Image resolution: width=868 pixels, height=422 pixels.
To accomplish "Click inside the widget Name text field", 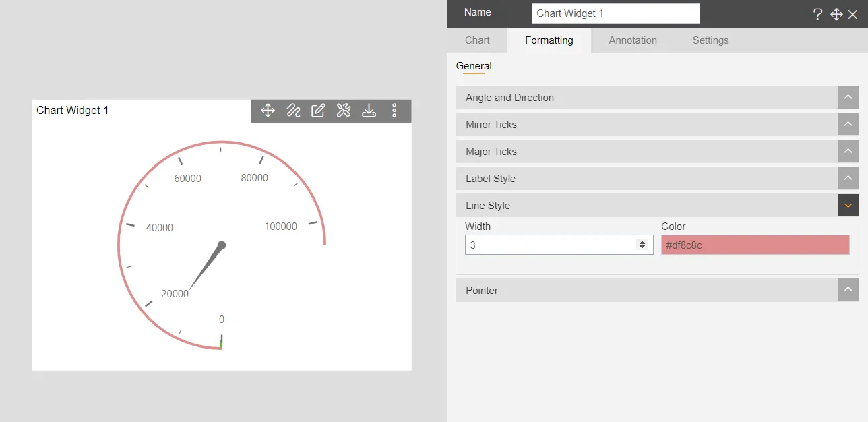I will tap(615, 13).
